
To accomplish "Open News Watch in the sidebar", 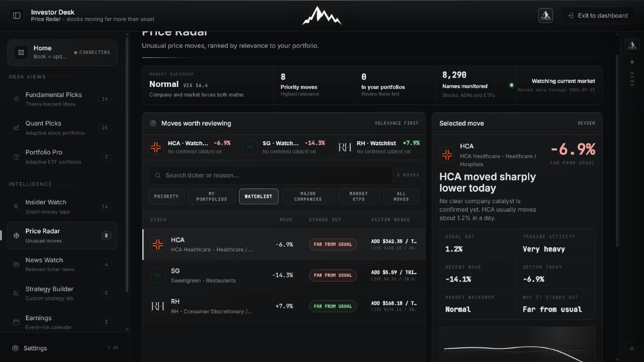I will (62, 264).
